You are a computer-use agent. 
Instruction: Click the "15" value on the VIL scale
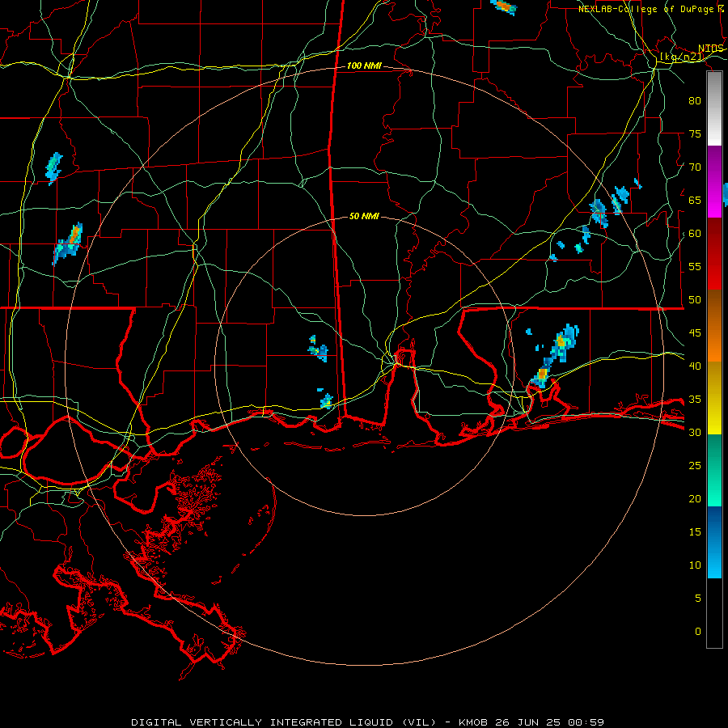pos(695,532)
